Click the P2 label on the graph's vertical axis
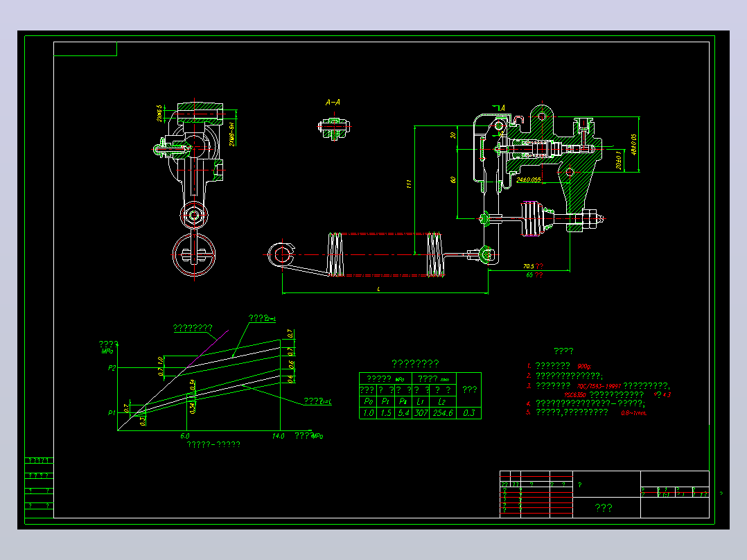 (x=112, y=367)
